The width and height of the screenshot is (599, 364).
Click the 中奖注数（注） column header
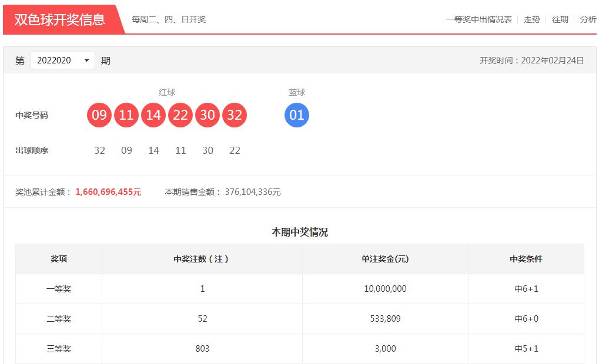(202, 259)
